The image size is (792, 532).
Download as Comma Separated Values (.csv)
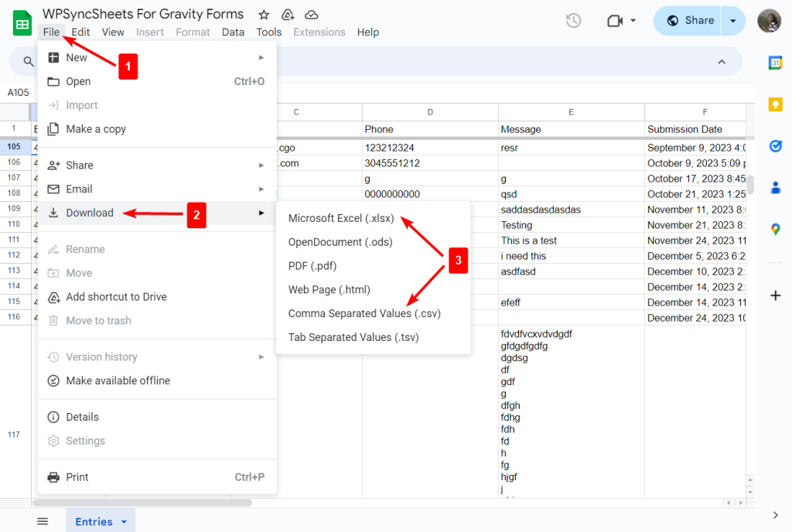point(374,313)
